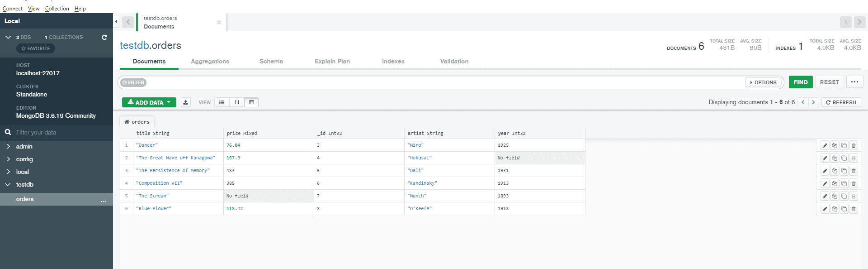This screenshot has width=868, height=269.
Task: Open the Collection menu
Action: [x=57, y=9]
